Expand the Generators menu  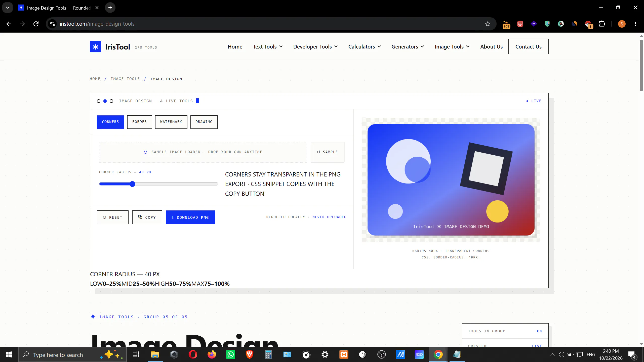pyautogui.click(x=408, y=47)
